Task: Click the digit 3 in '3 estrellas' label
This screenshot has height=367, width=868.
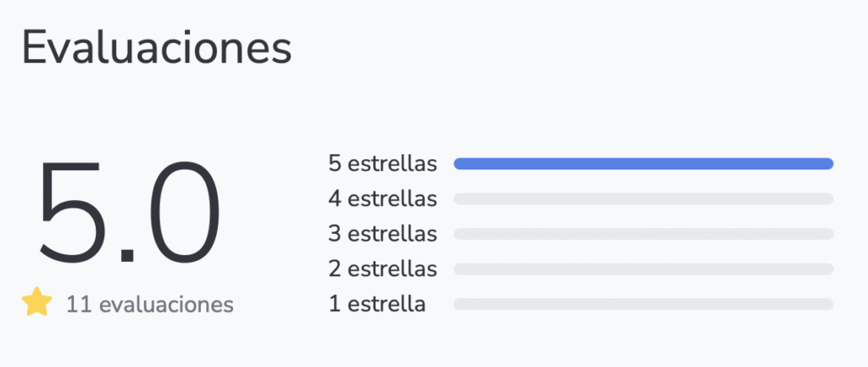Action: 336,234
